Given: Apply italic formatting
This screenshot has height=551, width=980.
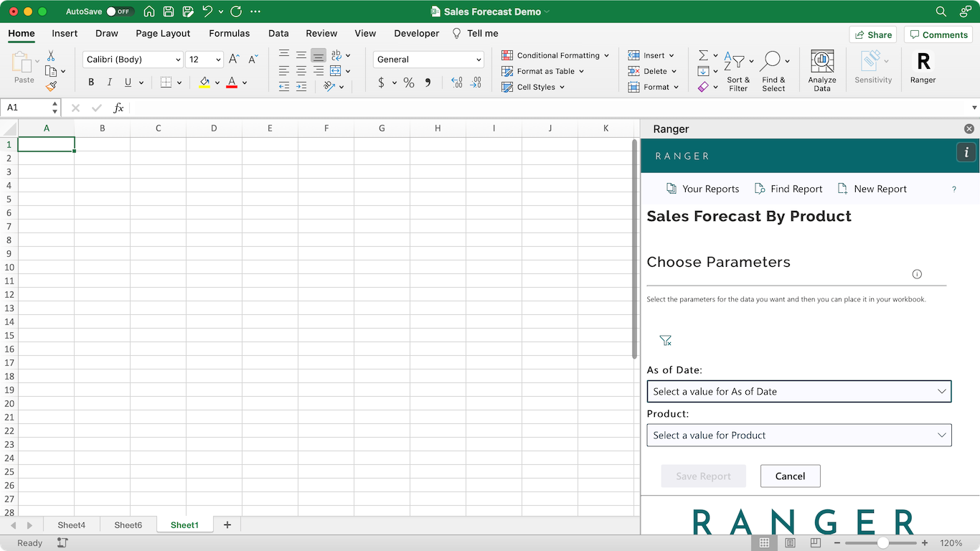Looking at the screenshot, I should point(110,83).
